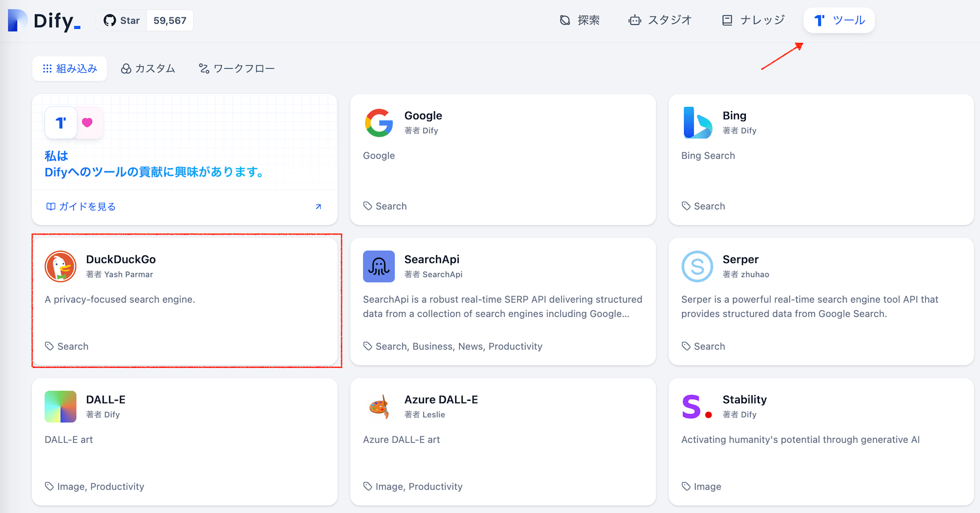980x513 pixels.
Task: Click "Search, Business, News, Productivity" tags
Action: (459, 346)
